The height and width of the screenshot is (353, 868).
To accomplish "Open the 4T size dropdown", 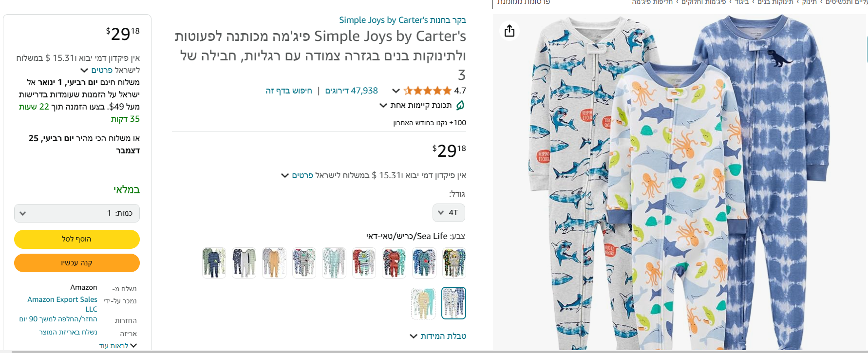I will (x=449, y=213).
